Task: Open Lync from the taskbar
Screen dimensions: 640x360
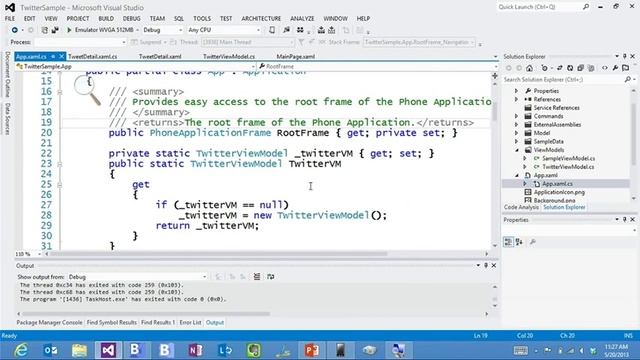Action: [225, 350]
